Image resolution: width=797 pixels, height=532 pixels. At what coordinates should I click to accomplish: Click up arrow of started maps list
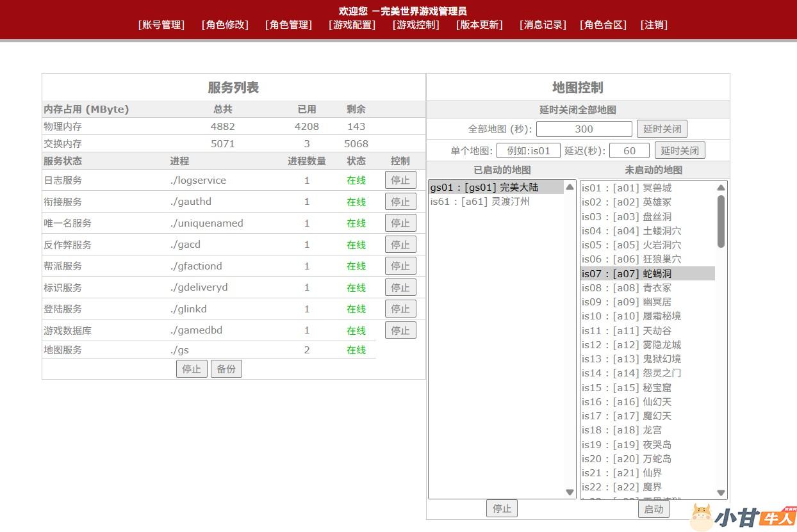point(570,188)
